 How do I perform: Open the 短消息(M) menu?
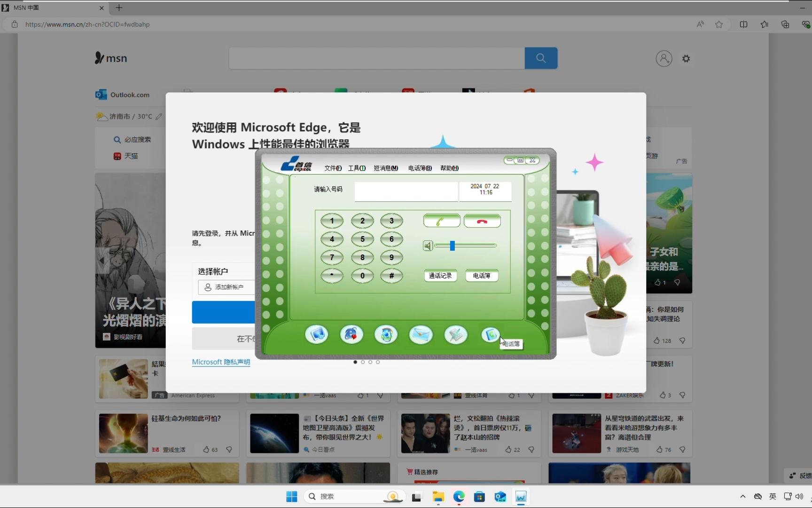386,168
